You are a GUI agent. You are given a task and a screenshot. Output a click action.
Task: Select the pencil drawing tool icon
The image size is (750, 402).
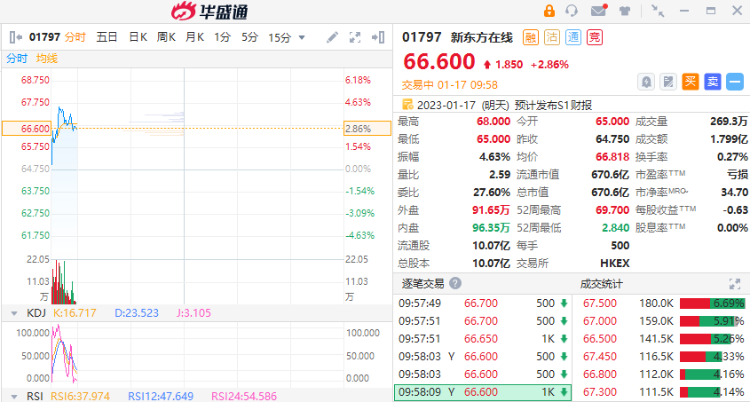coord(332,37)
